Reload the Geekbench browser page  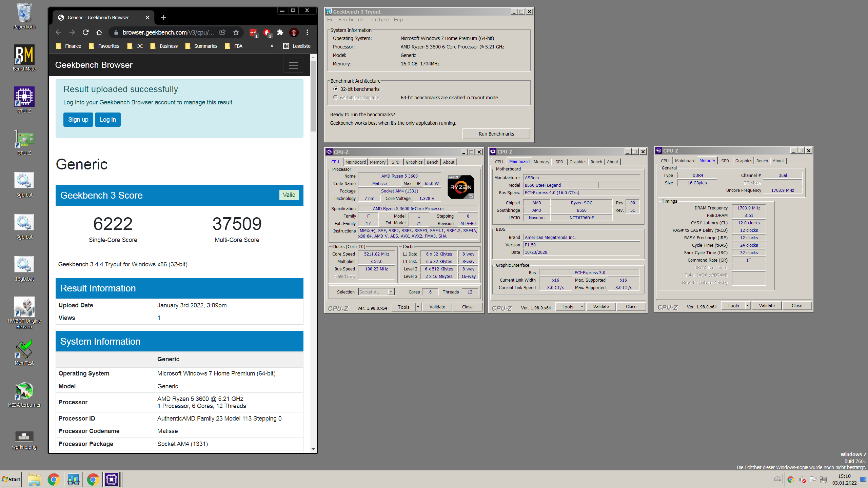[x=85, y=32]
